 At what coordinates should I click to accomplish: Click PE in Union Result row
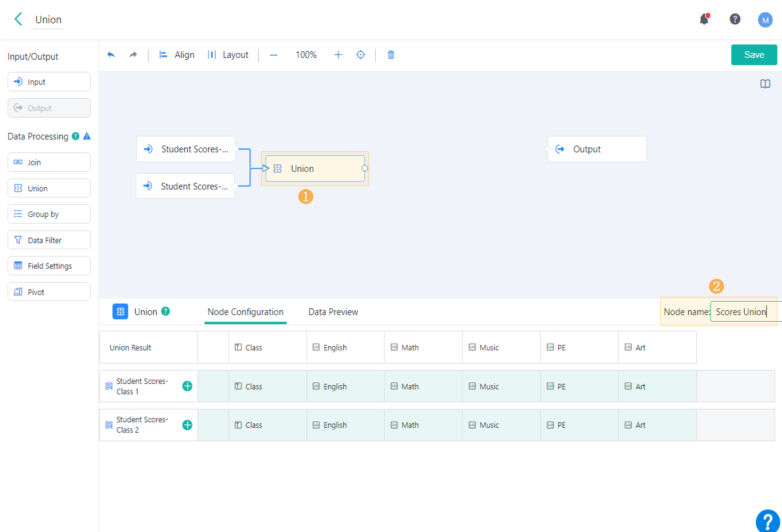coord(579,347)
